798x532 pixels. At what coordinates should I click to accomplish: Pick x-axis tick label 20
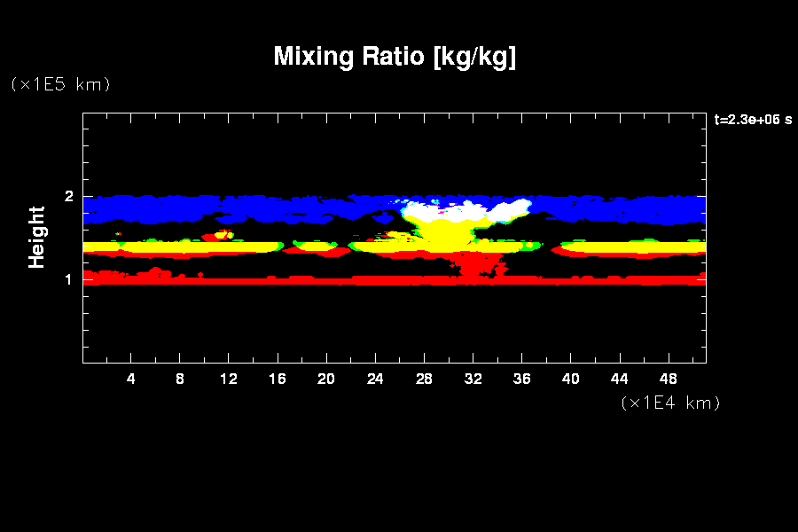326,379
